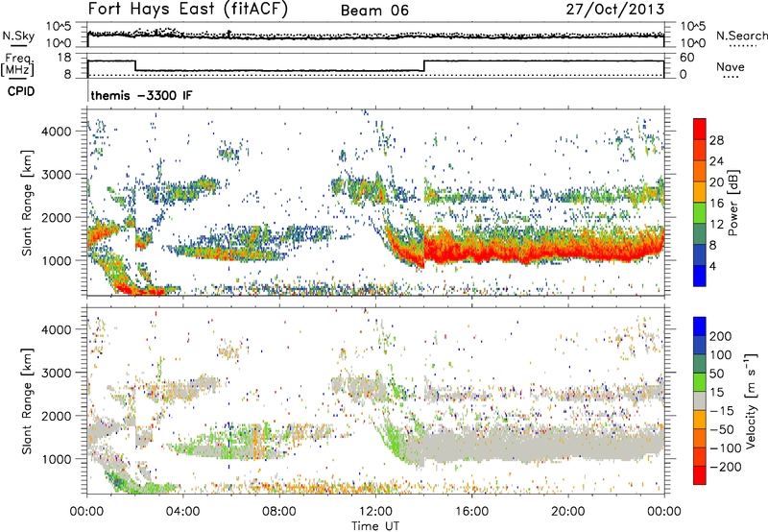768x532 pixels.
Task: Click the '20:00' time axis label
Action: 567,512
